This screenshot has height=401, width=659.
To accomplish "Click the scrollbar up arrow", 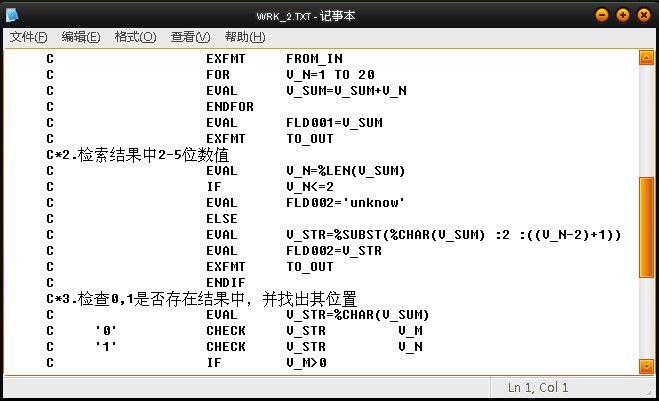I will [x=646, y=58].
